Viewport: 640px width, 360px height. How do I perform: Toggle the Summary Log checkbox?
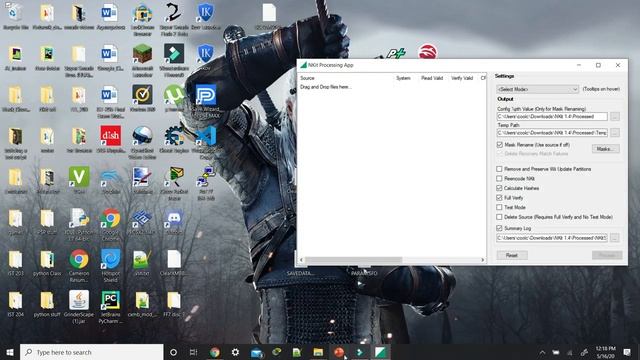[499, 228]
